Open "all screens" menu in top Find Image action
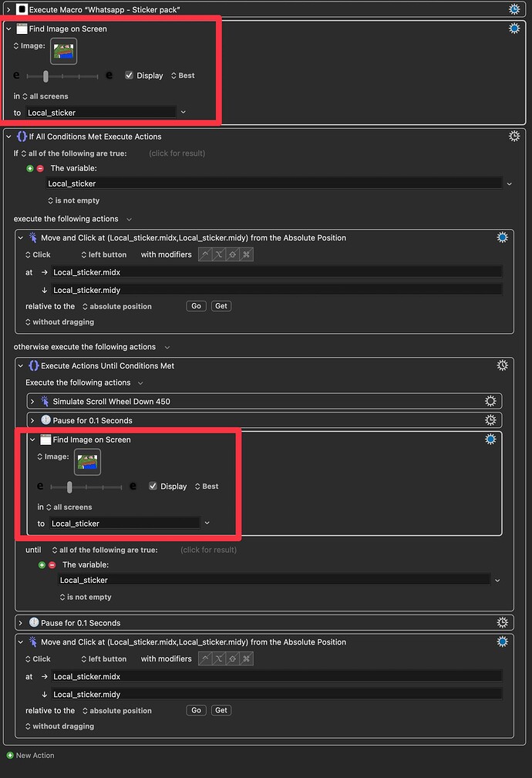Viewport: 532px width, 778px height. (x=48, y=96)
